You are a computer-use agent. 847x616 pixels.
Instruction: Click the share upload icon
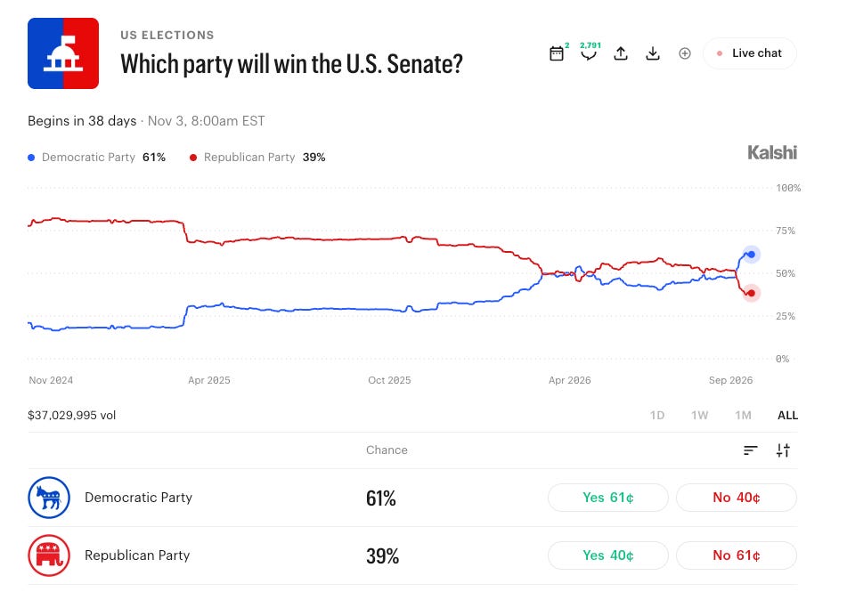point(621,53)
